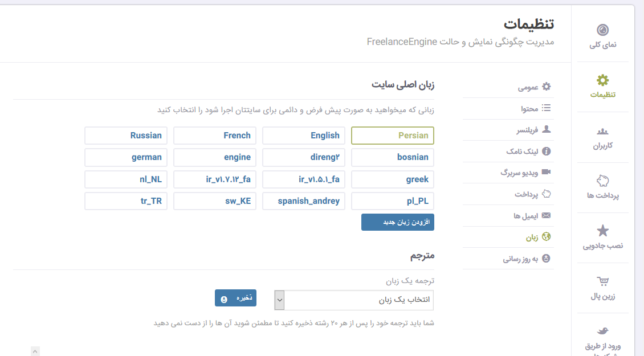Screen dimensions: 644x356
Task: Click the piggy bank icon beside پرداخت submenu
Action: coord(546,194)
